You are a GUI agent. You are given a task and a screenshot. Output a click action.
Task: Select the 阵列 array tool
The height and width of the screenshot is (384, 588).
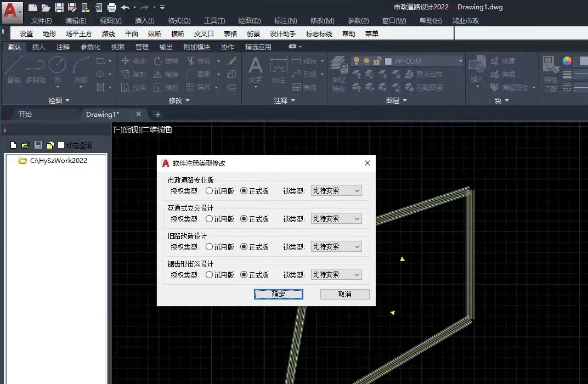[x=199, y=87]
